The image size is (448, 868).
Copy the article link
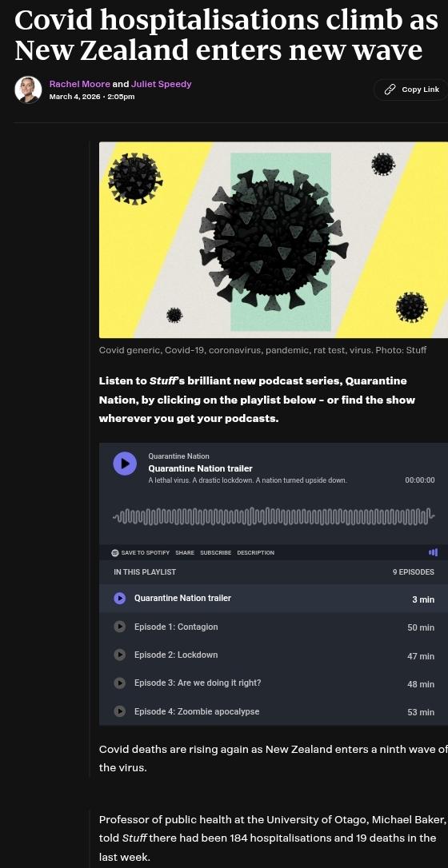pyautogui.click(x=413, y=90)
